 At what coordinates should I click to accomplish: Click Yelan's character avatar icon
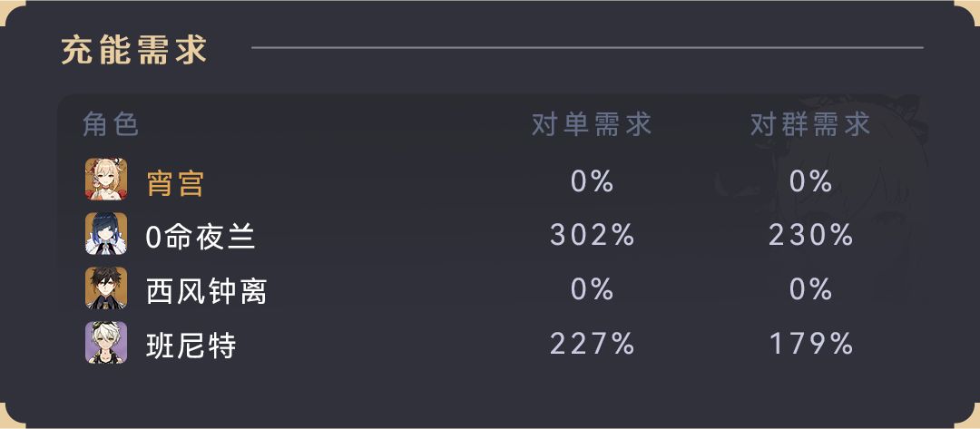pyautogui.click(x=106, y=235)
